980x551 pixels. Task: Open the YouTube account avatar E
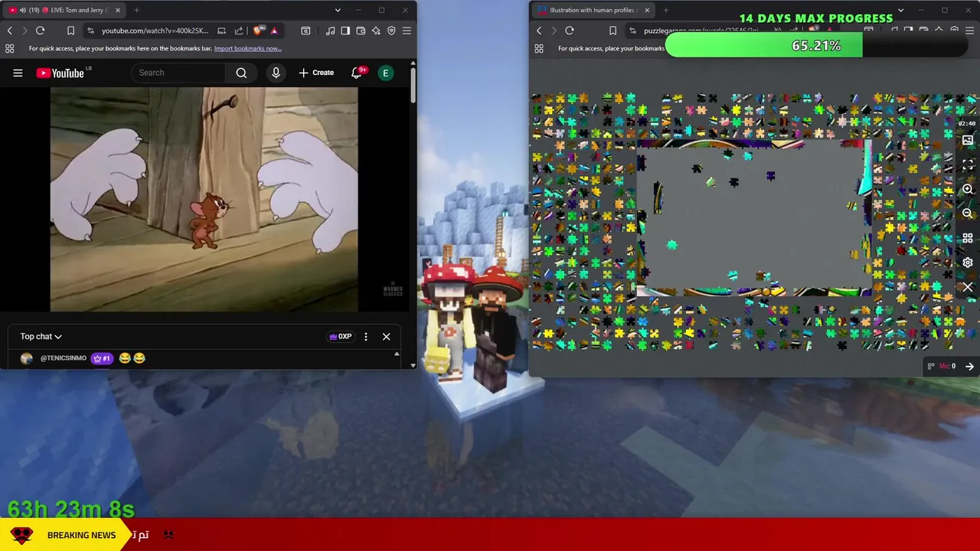point(386,73)
